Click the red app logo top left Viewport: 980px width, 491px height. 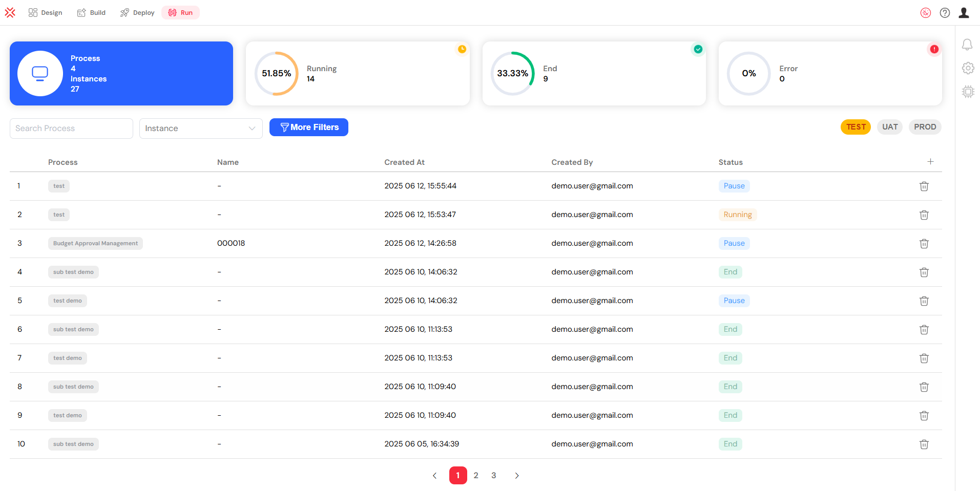[x=10, y=12]
